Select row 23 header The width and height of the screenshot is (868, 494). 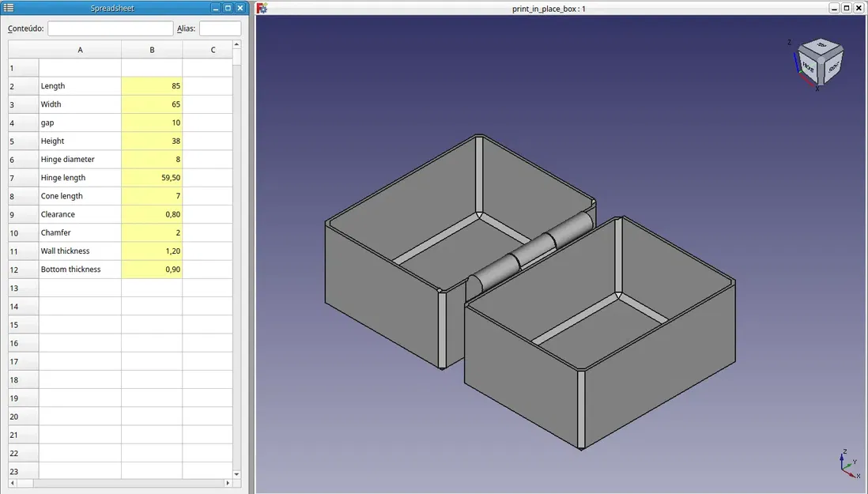[x=23, y=471]
